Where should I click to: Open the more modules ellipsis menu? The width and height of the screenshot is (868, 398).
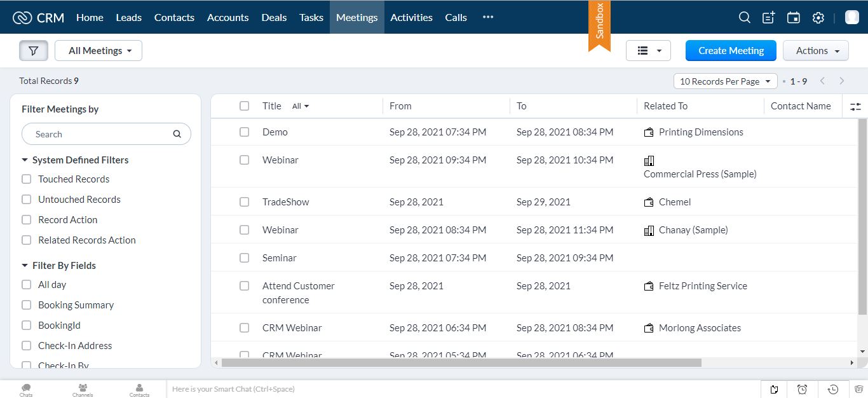coord(488,18)
